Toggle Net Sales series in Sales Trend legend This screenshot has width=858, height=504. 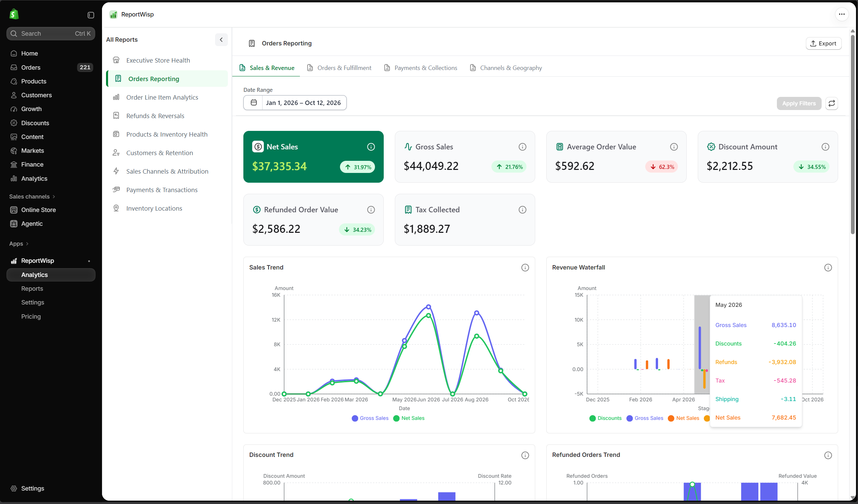(x=409, y=418)
